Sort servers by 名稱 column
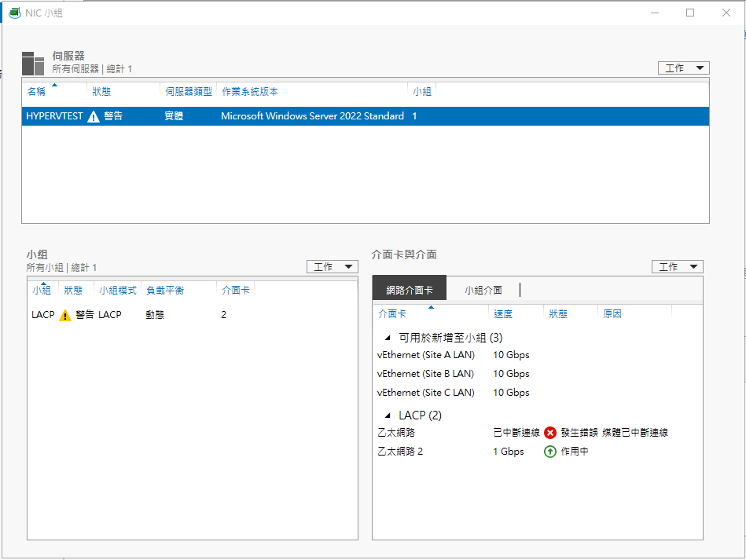This screenshot has width=746, height=560. [36, 91]
